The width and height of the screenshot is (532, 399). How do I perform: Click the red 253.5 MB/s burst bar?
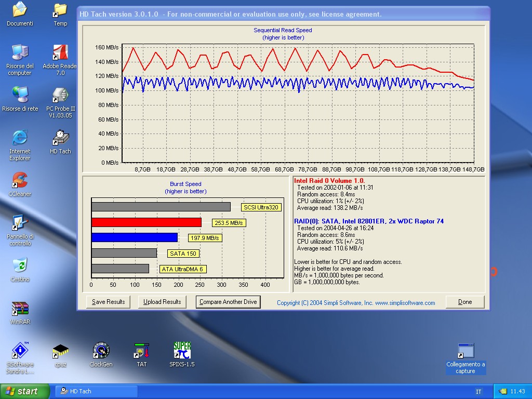147,222
